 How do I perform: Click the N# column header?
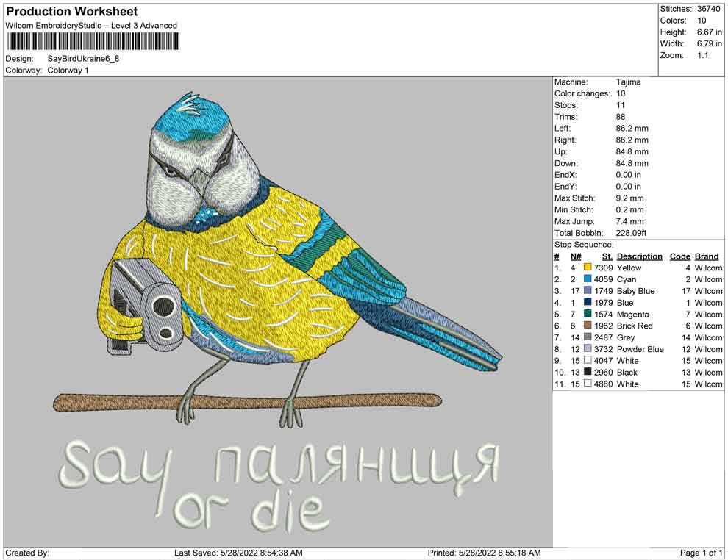[x=575, y=256]
